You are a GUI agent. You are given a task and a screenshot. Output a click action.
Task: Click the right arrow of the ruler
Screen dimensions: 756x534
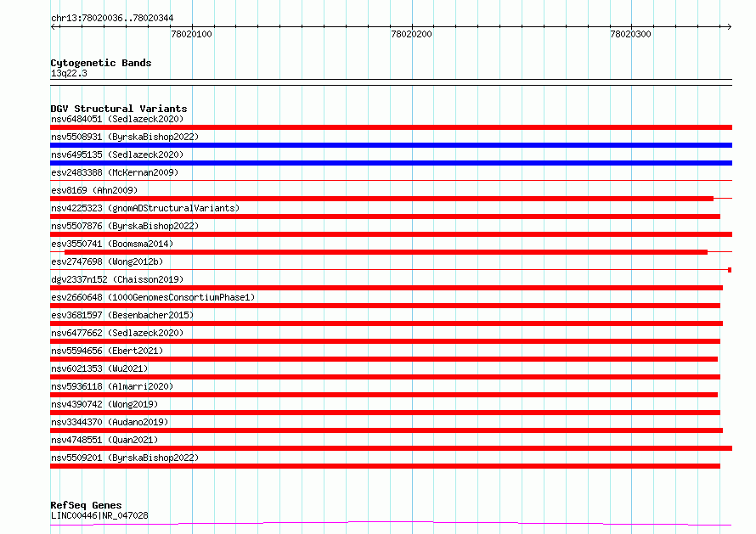point(729,27)
